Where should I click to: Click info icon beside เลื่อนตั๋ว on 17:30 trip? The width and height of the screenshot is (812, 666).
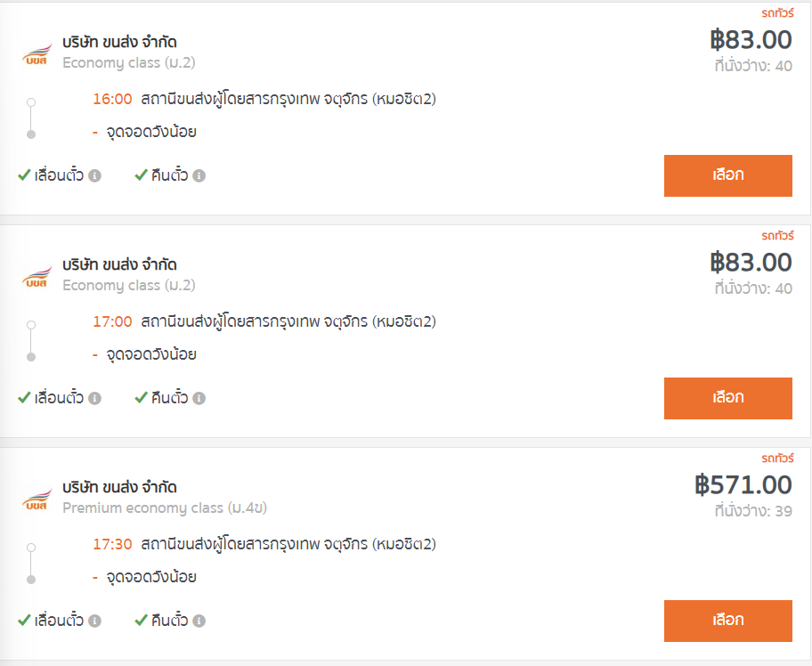(94, 621)
